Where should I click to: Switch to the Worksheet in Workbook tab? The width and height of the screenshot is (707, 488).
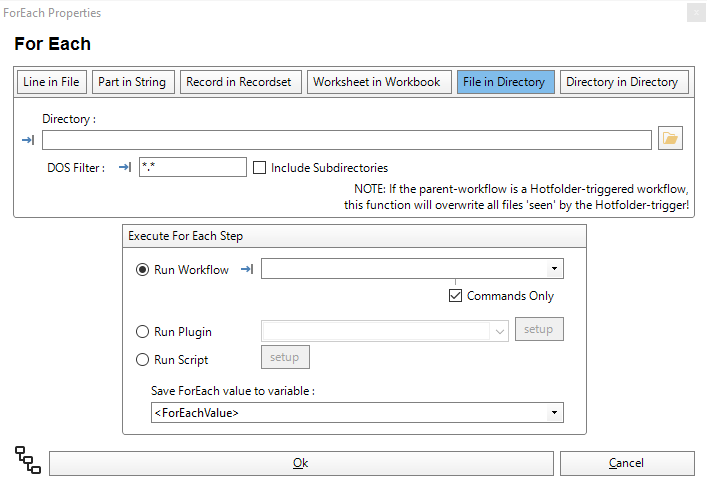click(x=376, y=82)
